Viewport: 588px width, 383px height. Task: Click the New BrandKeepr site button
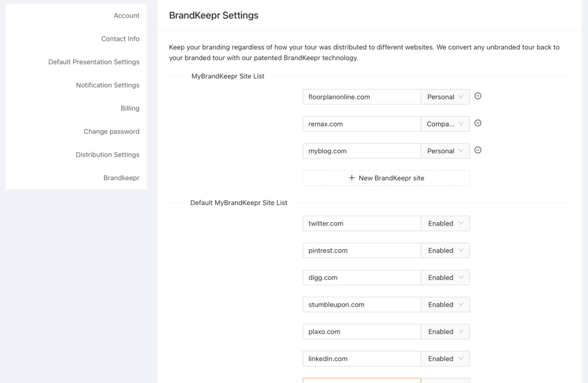[386, 178]
